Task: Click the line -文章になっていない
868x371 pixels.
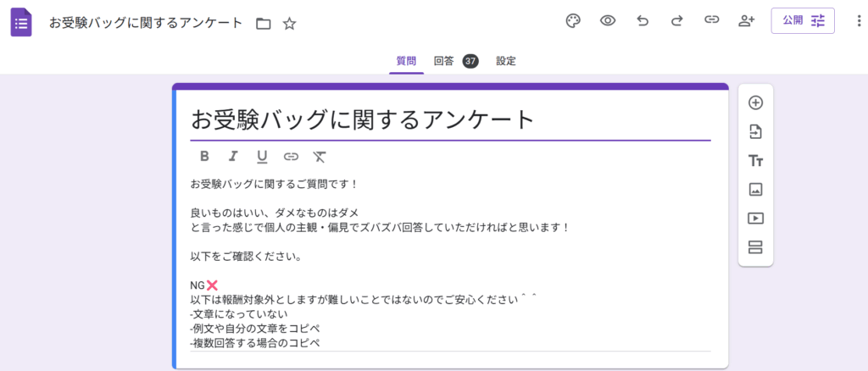Action: (238, 314)
